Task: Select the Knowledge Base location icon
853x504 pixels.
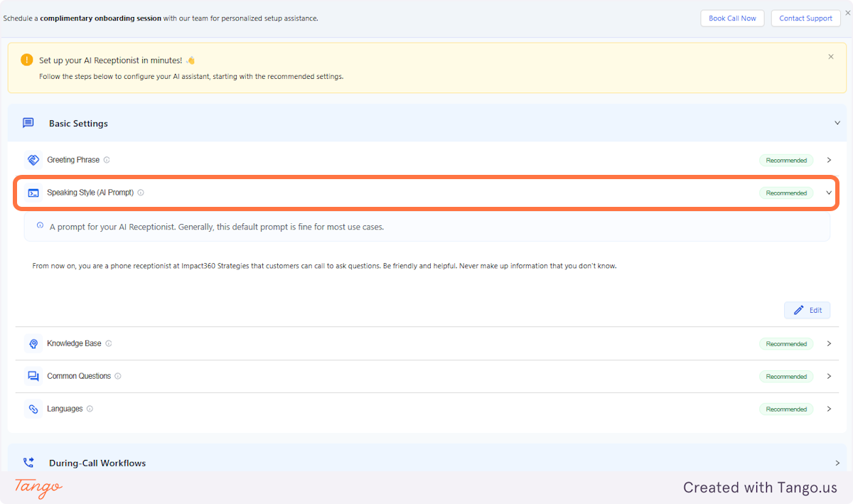Action: [33, 343]
